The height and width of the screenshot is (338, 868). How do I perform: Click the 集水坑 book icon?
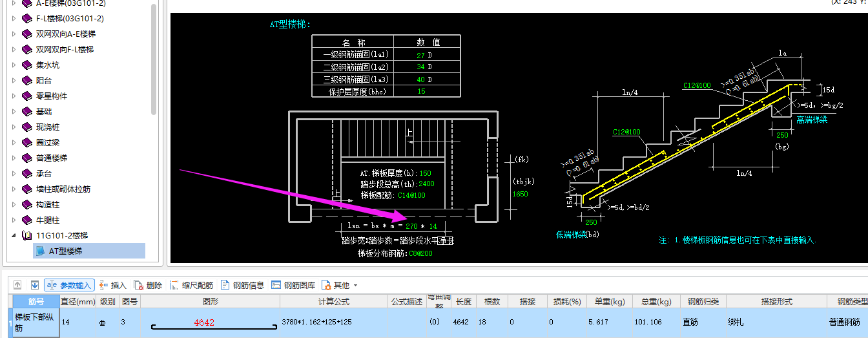(26, 65)
